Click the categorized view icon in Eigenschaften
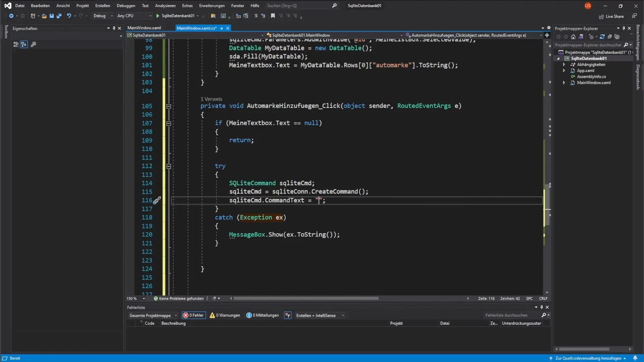This screenshot has width=644, height=362. [x=16, y=44]
